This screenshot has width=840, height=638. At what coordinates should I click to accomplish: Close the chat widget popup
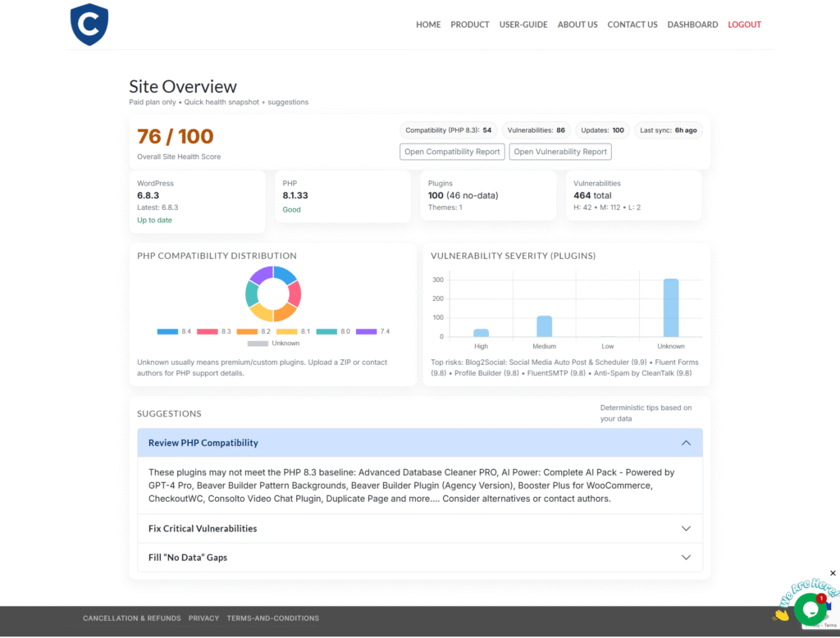pyautogui.click(x=833, y=573)
